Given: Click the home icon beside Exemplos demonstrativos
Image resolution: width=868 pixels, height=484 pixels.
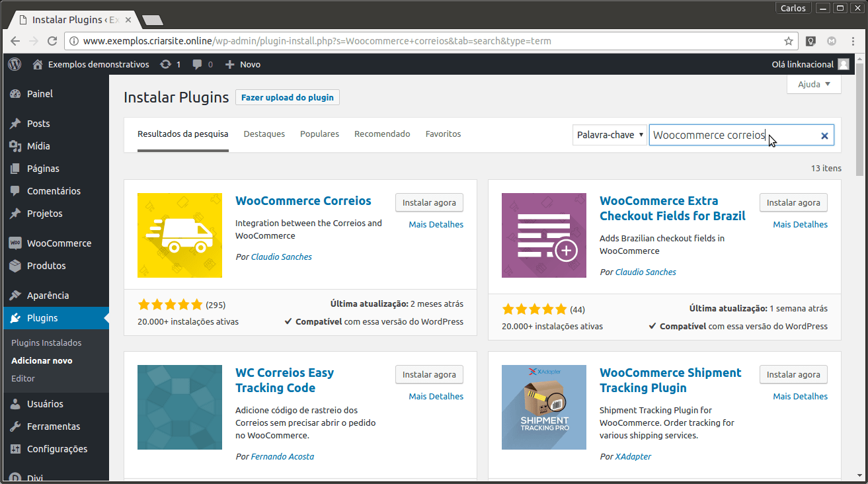Looking at the screenshot, I should coord(38,64).
